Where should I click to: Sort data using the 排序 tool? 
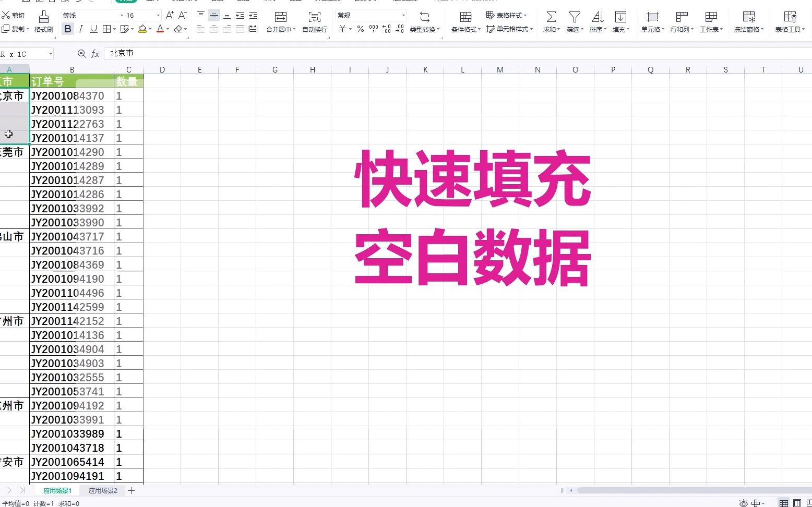(597, 21)
